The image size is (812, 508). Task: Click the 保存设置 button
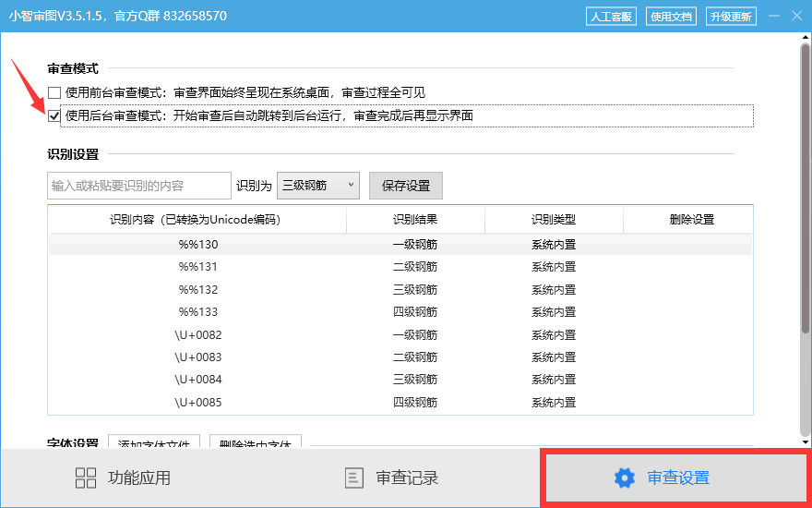point(406,185)
